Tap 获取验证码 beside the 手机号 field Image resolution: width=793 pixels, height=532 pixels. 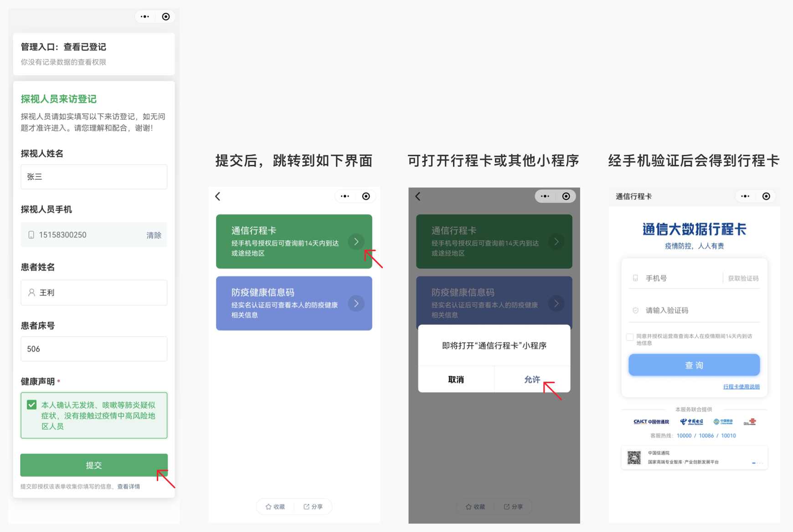[743, 278]
